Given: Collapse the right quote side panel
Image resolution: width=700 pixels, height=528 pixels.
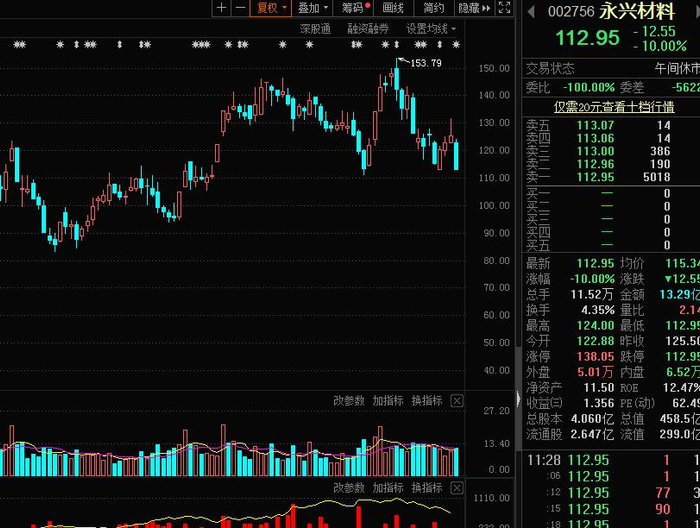Looking at the screenshot, I should [518, 399].
